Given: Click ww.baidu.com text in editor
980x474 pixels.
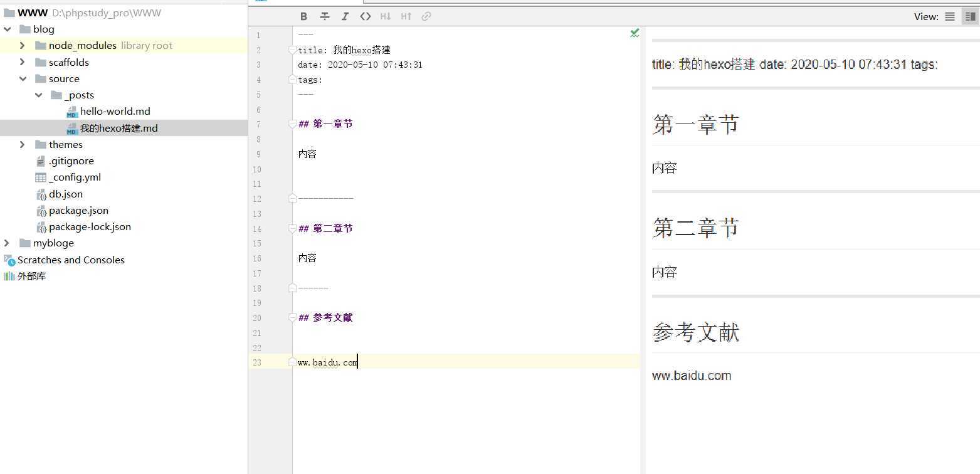Looking at the screenshot, I should click(327, 362).
